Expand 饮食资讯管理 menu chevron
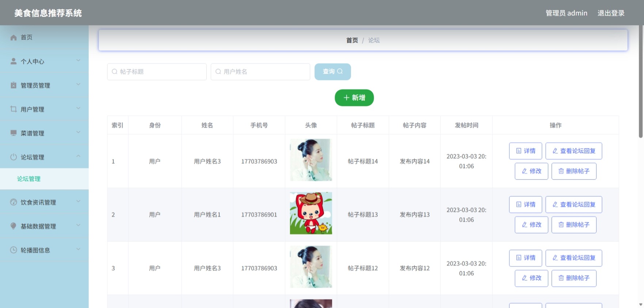Image resolution: width=644 pixels, height=308 pixels. point(78,201)
